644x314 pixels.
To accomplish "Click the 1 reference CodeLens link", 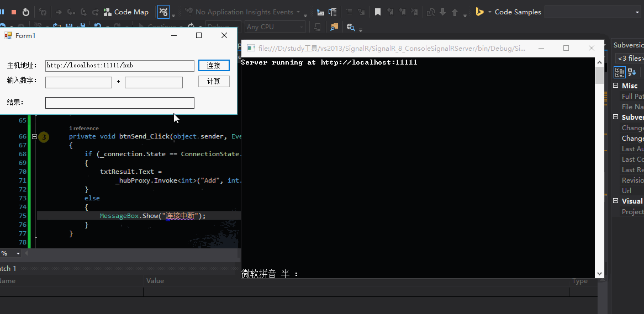I will click(x=84, y=128).
